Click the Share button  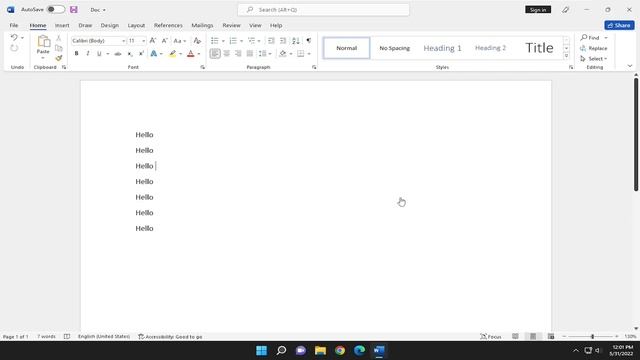(619, 25)
